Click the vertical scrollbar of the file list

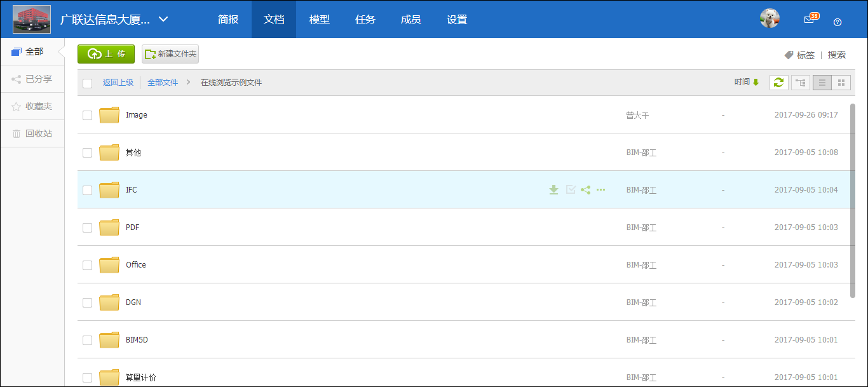[852, 200]
